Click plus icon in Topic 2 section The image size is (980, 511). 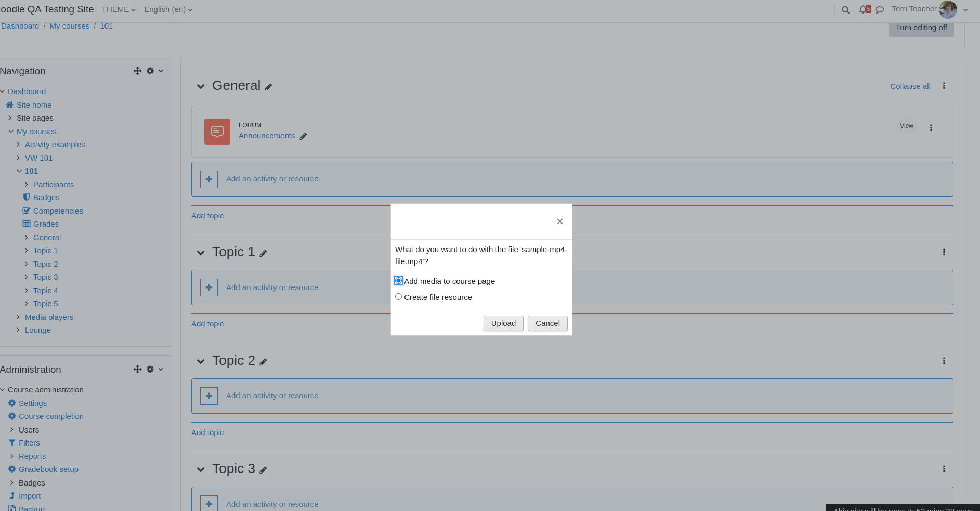tap(209, 396)
